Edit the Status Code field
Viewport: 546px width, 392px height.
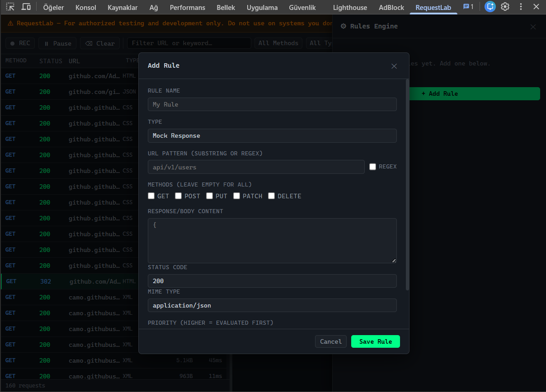click(x=272, y=281)
